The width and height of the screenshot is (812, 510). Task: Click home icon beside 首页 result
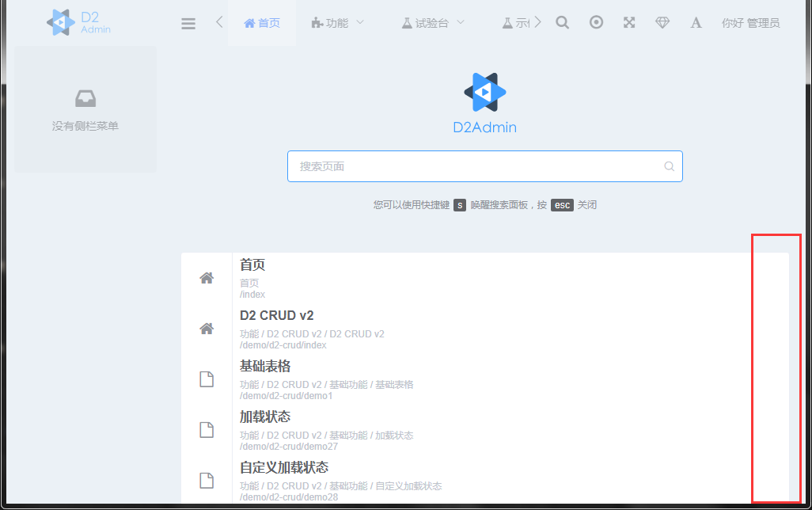click(x=207, y=278)
